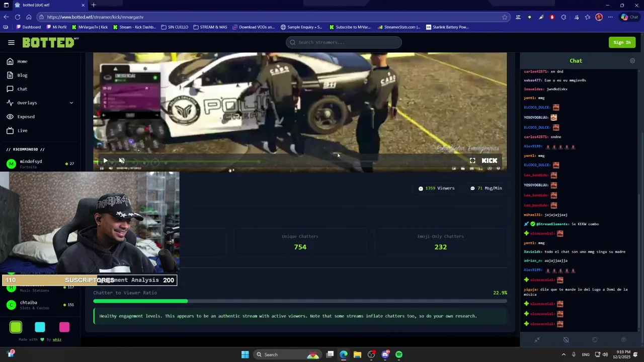Click the Botted logo
This screenshot has width=644, height=362.
pos(51,43)
